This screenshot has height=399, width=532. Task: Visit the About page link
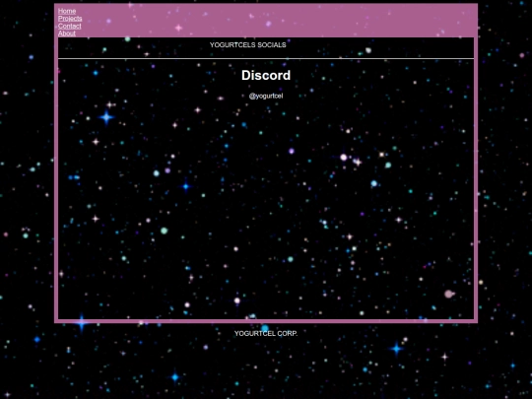pyautogui.click(x=67, y=33)
